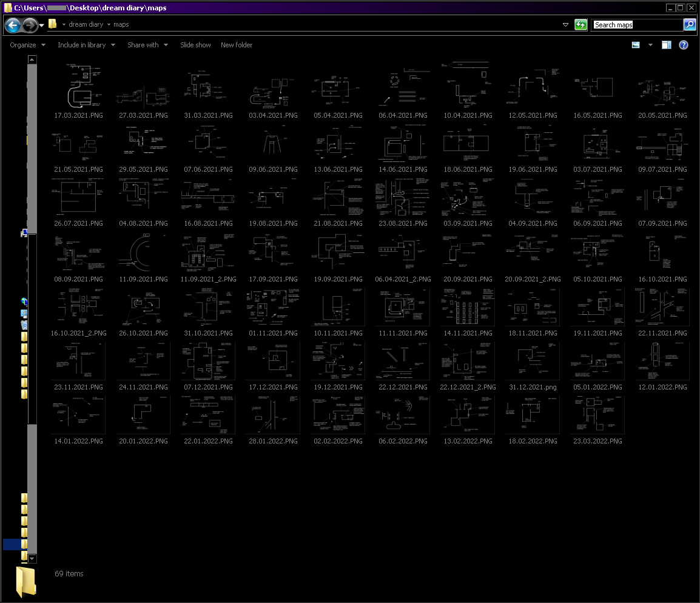Start the Slide show

[195, 45]
